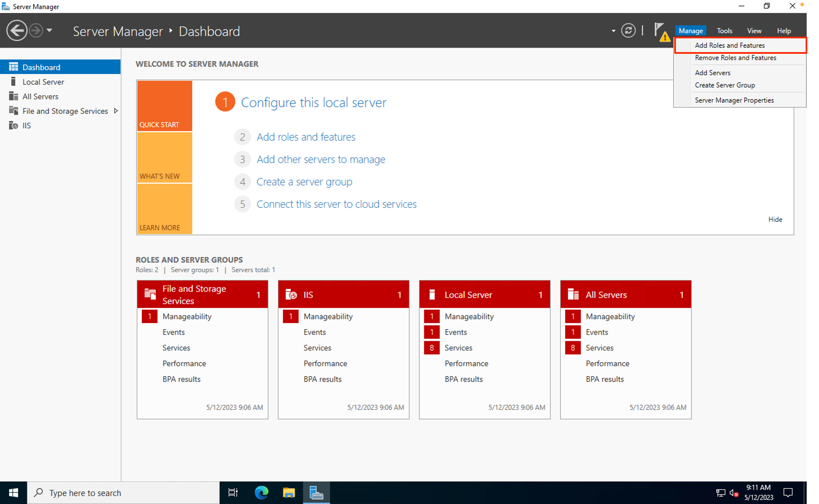
Task: Open Server Manager from taskbar icon
Action: (316, 492)
